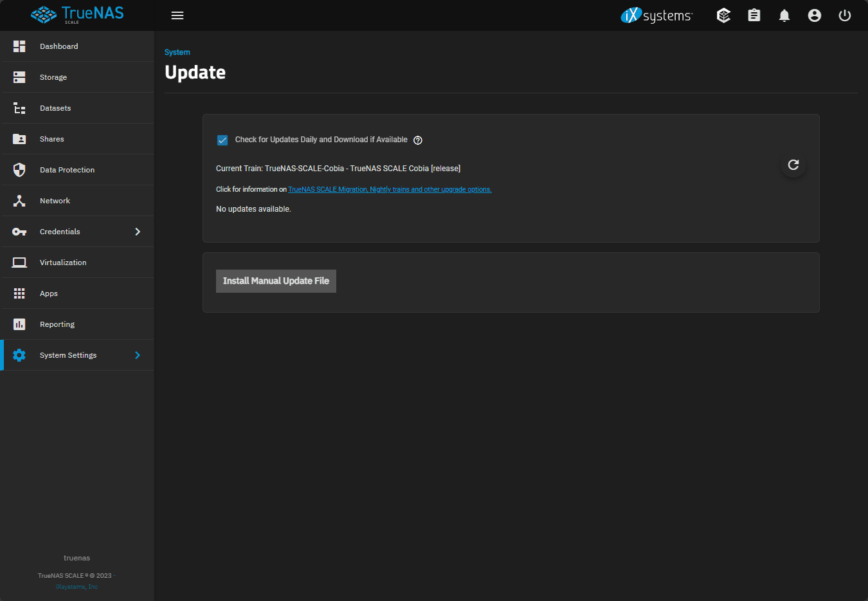
Task: Open the Storage menu item
Action: (77, 77)
